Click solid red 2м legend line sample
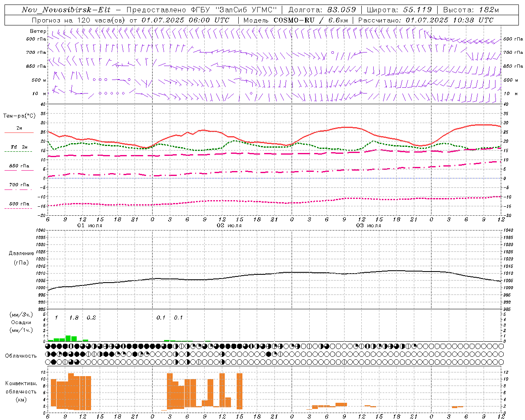This screenshot has width=525, height=420. click(x=19, y=133)
